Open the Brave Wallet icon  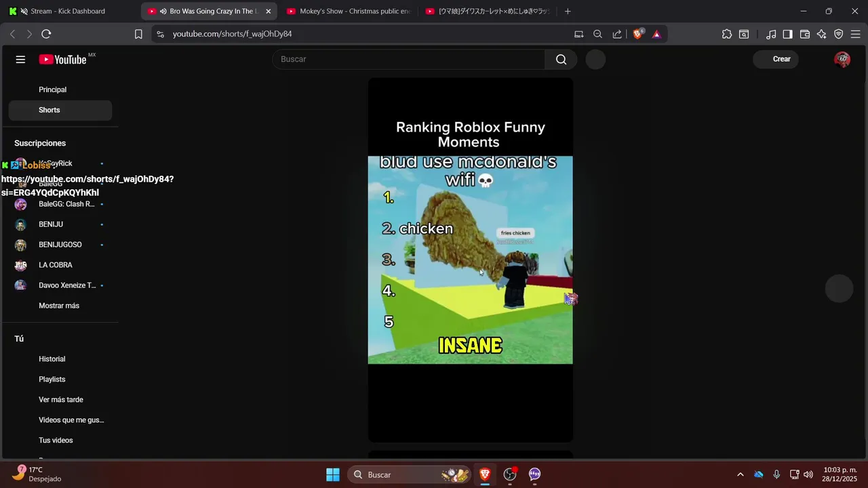[805, 34]
